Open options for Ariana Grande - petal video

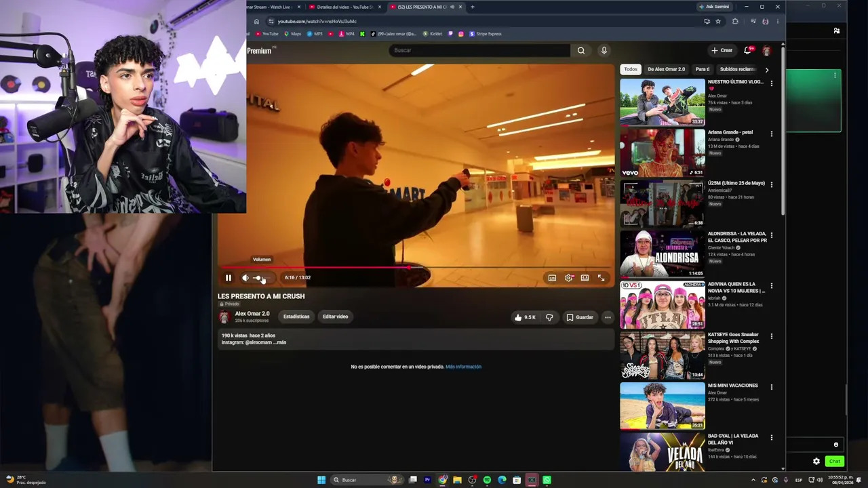point(771,134)
